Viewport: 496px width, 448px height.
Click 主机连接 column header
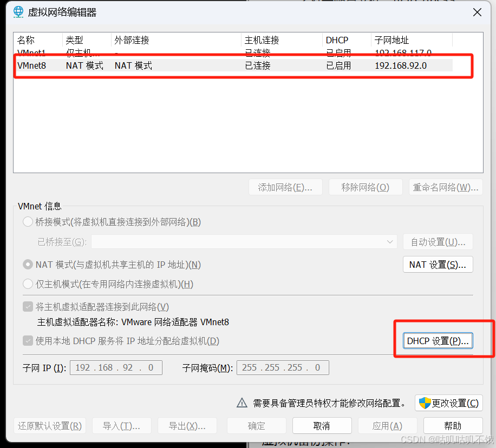click(282, 40)
